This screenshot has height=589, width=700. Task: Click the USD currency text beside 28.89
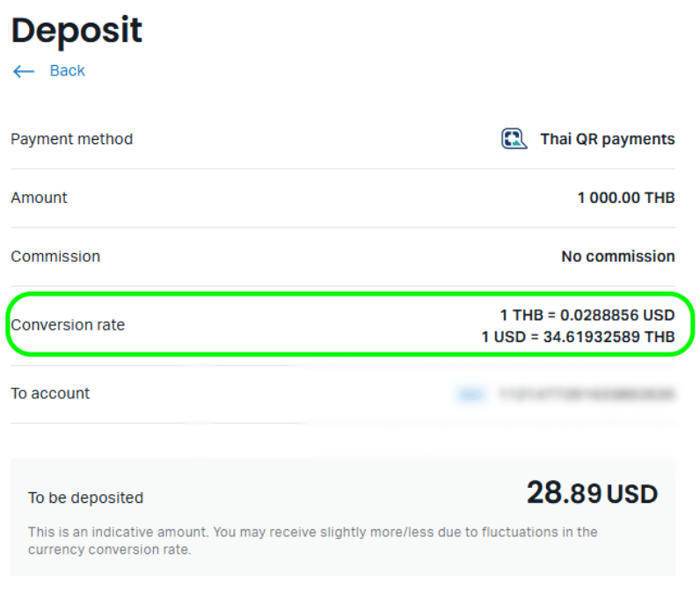pos(632,494)
